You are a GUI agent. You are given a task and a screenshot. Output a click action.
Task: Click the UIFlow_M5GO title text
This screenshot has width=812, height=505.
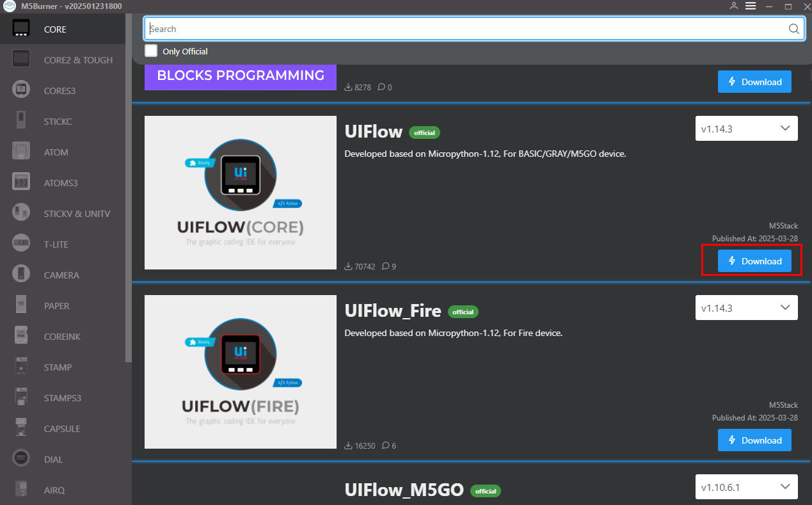pyautogui.click(x=404, y=490)
